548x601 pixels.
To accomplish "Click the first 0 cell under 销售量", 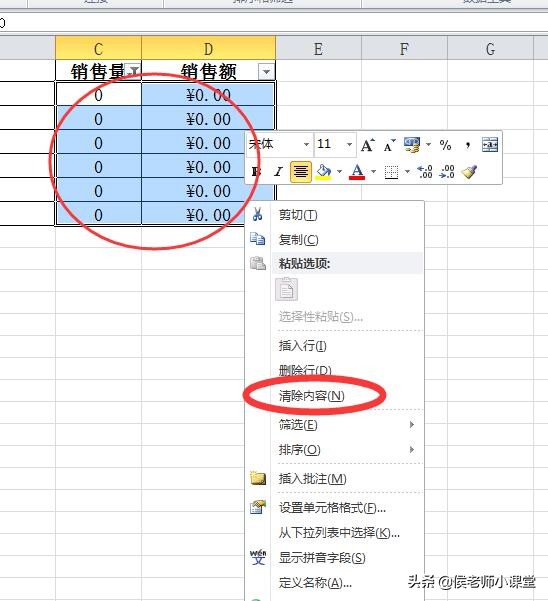I will point(98,95).
